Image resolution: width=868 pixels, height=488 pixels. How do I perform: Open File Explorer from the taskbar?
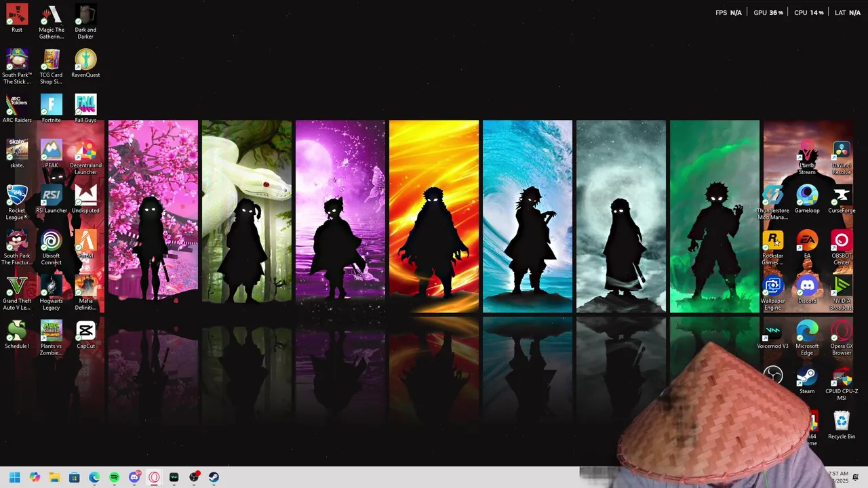click(54, 477)
